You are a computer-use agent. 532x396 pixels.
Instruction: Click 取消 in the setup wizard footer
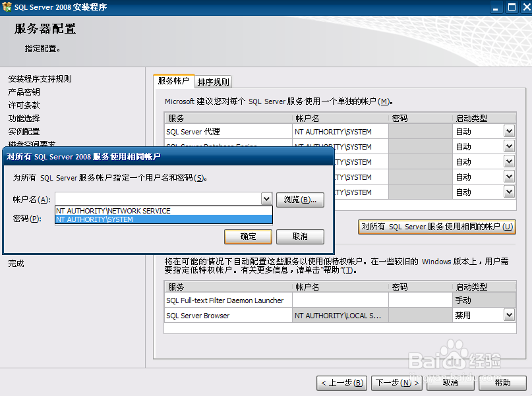pyautogui.click(x=450, y=383)
